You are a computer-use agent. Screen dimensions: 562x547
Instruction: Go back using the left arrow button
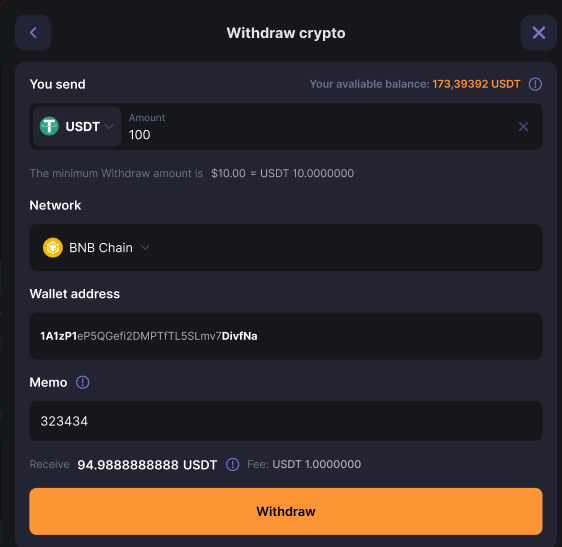(x=33, y=33)
